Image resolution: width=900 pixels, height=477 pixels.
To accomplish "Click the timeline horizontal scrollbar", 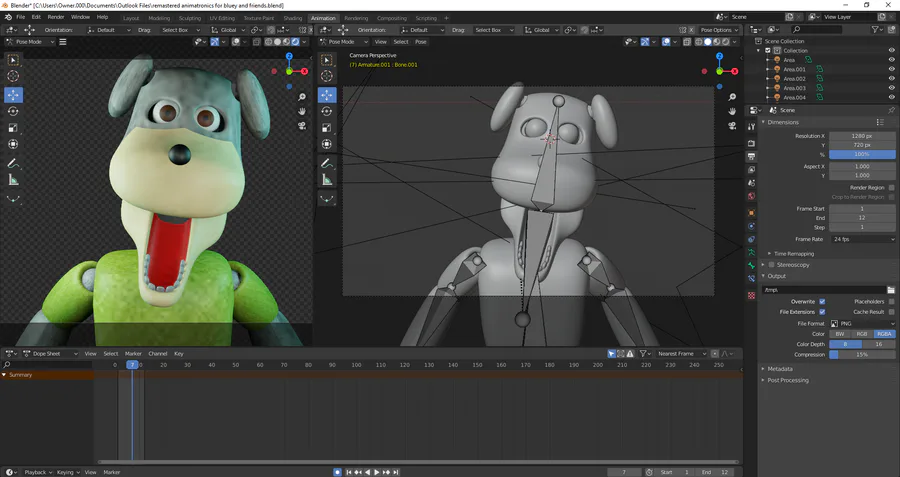I will point(418,462).
